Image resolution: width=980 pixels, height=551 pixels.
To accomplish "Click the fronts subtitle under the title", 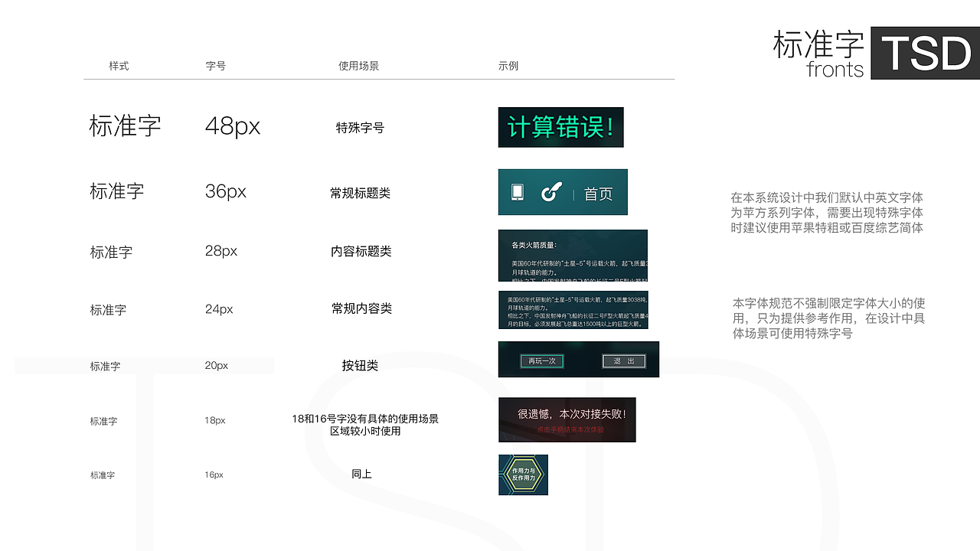I will point(835,70).
